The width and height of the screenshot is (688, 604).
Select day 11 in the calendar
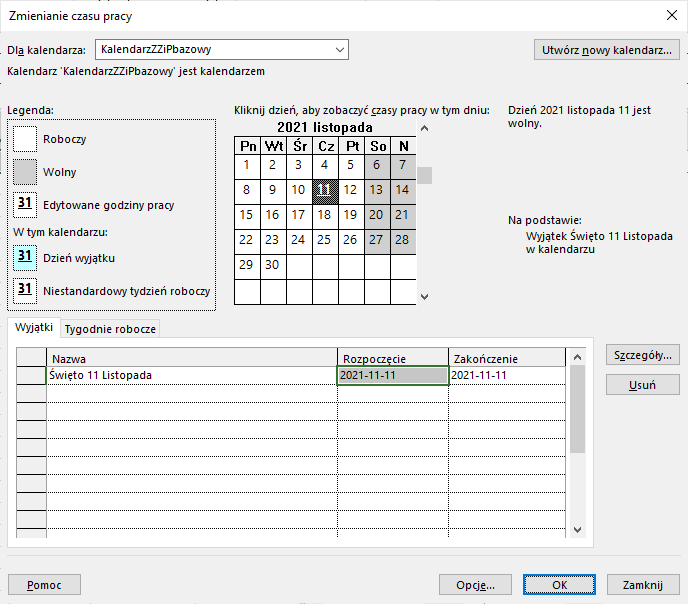pos(323,189)
